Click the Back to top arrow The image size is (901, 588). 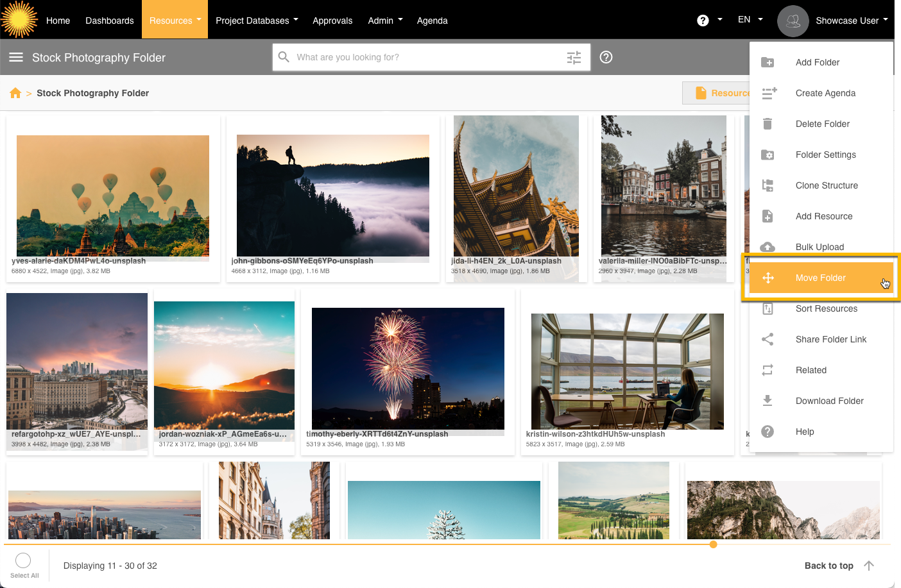[x=868, y=566]
